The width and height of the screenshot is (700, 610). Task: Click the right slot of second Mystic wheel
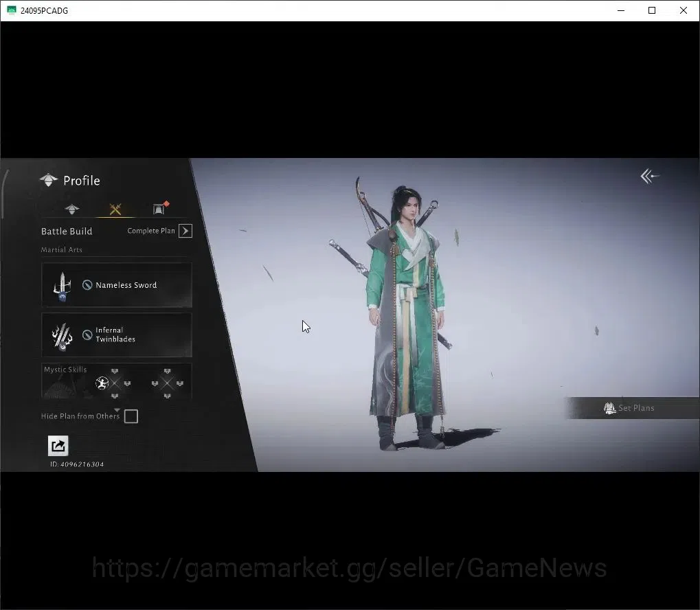click(x=180, y=383)
